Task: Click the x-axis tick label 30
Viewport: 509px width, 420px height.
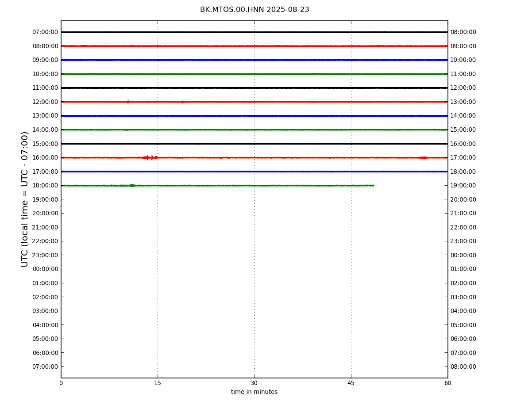Action: pos(254,383)
